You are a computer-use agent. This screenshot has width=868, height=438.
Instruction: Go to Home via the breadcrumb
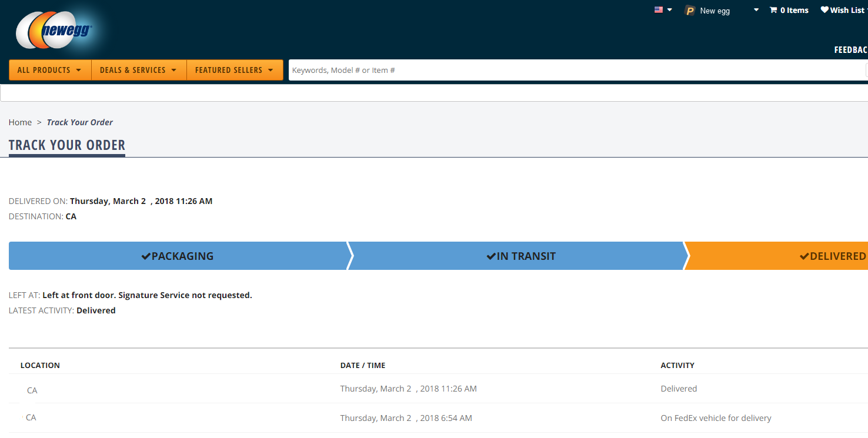[x=20, y=122]
